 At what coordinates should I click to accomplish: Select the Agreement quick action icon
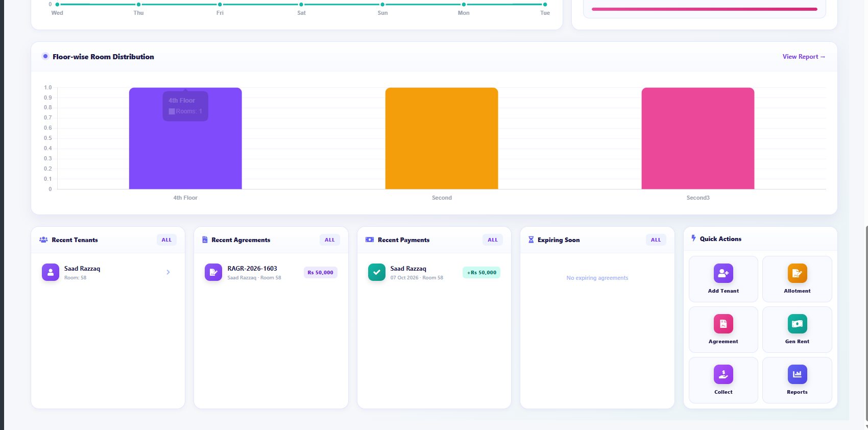723,324
